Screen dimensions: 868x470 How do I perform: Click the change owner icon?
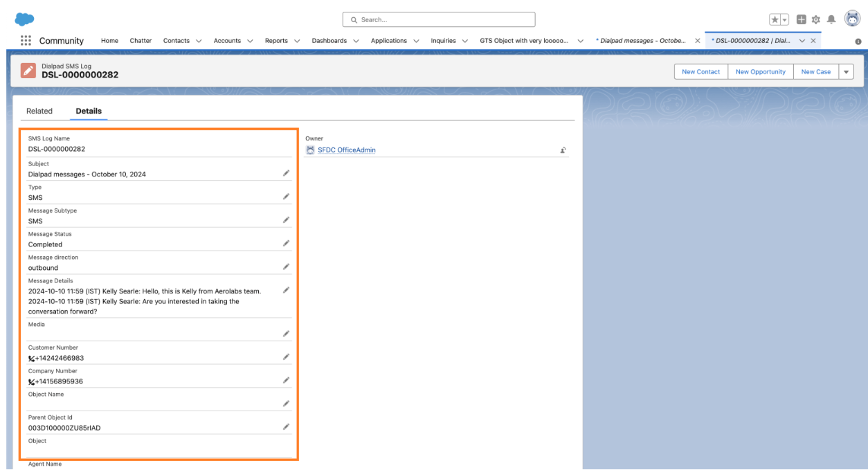pyautogui.click(x=564, y=150)
